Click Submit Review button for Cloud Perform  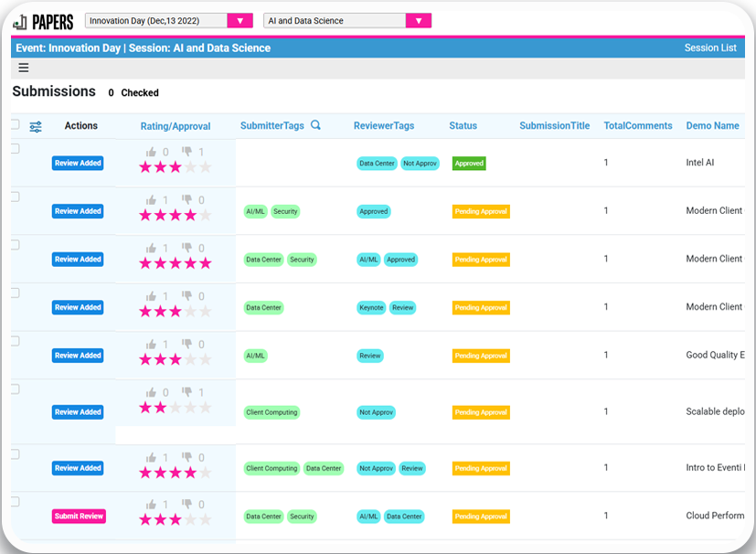[x=79, y=517]
